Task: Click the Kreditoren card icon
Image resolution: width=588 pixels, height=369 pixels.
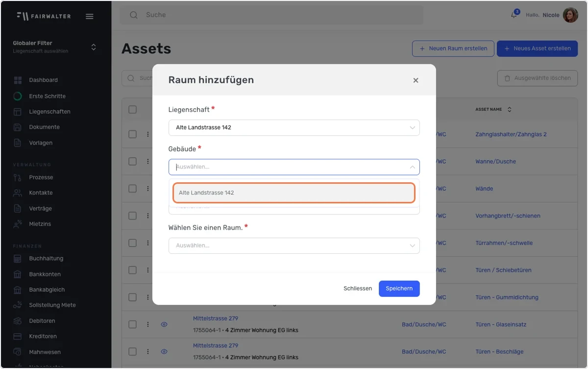Action: click(18, 336)
